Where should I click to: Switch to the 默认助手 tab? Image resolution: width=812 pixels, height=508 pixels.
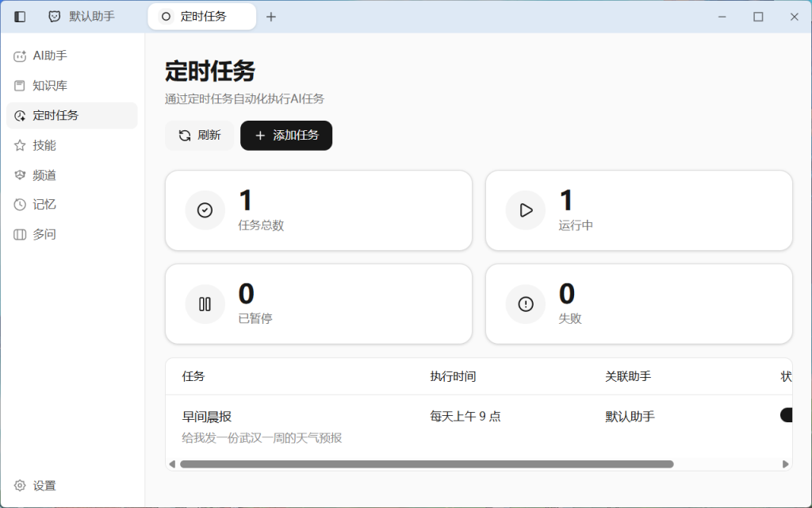[90, 16]
